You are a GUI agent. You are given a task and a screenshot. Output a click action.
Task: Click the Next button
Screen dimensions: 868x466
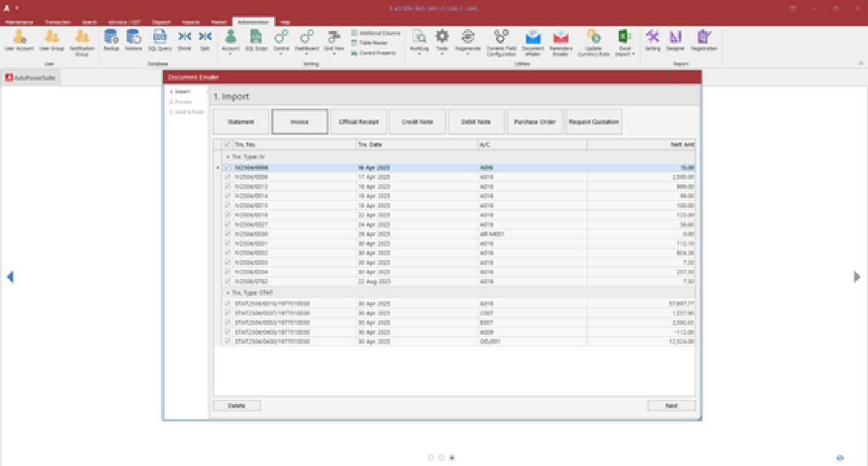(671, 406)
